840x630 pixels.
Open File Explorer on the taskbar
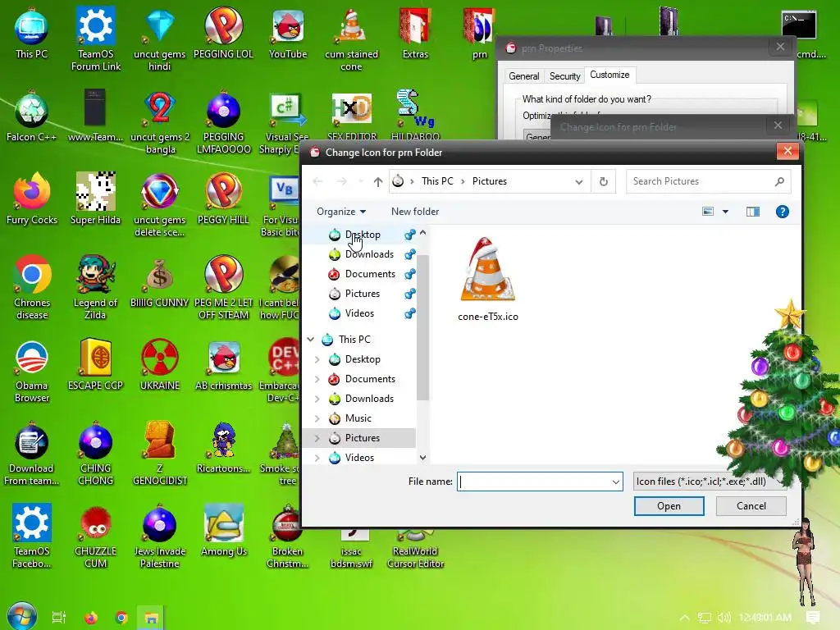(x=151, y=618)
